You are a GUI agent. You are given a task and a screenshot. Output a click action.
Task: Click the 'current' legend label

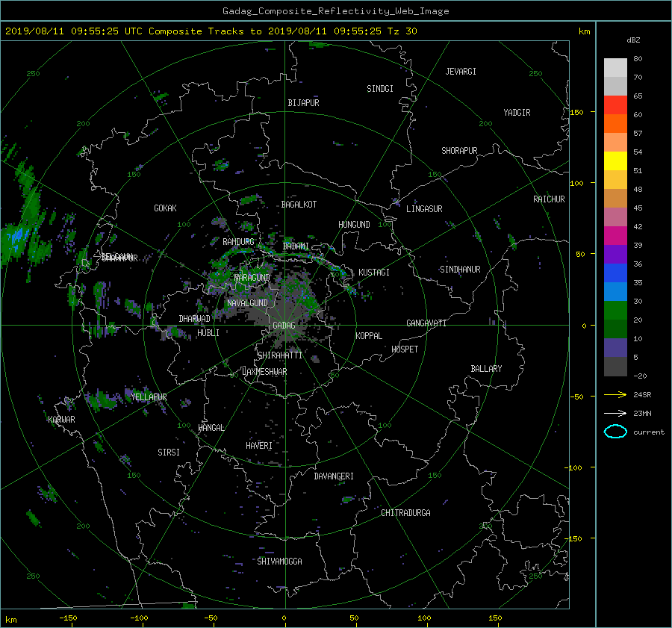point(648,432)
